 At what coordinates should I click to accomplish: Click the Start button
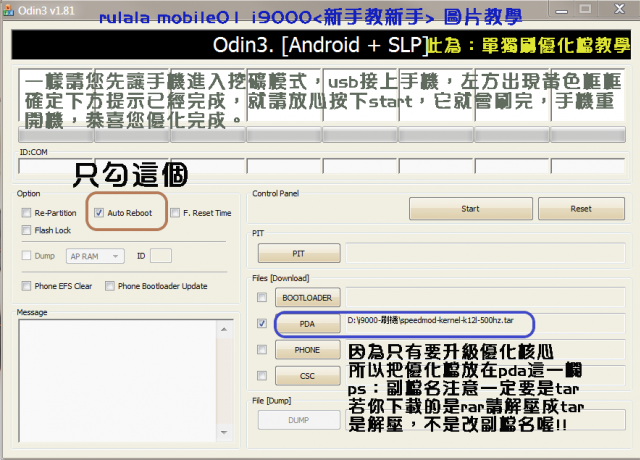471,209
